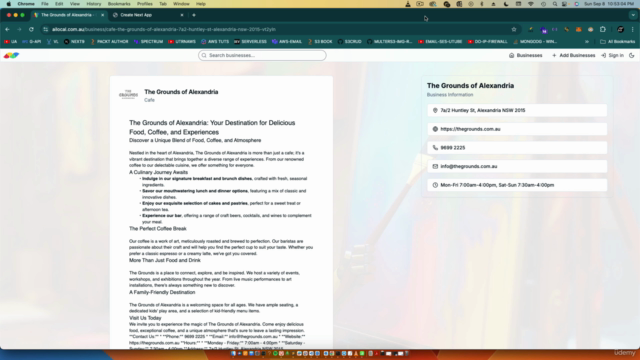
Task: Switch to the Create Next App tab
Action: [136, 15]
